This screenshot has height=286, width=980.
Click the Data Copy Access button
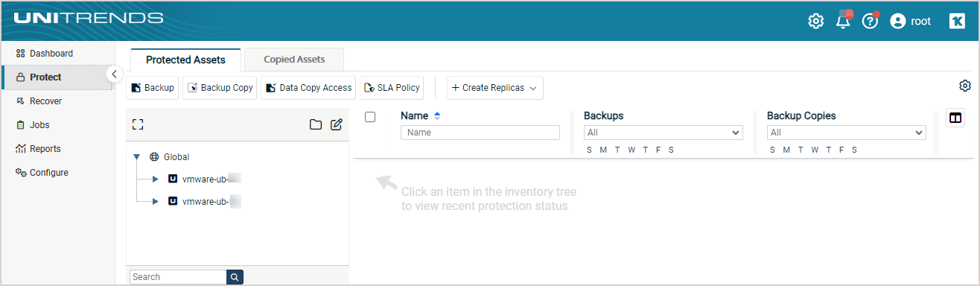[308, 88]
